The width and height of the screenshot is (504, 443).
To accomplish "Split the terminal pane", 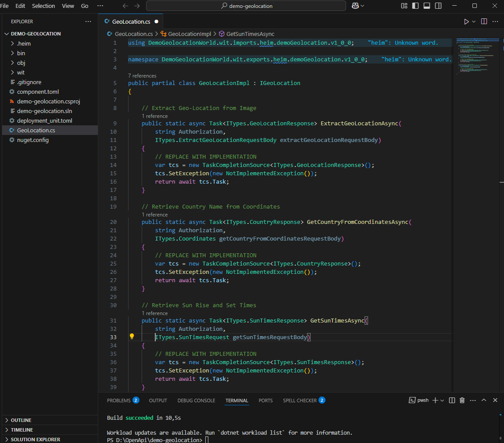I will (x=452, y=400).
